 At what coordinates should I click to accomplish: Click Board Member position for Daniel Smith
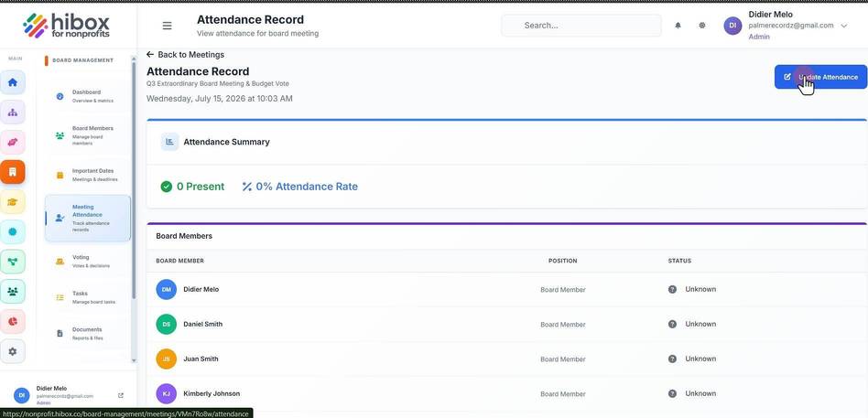coord(563,325)
